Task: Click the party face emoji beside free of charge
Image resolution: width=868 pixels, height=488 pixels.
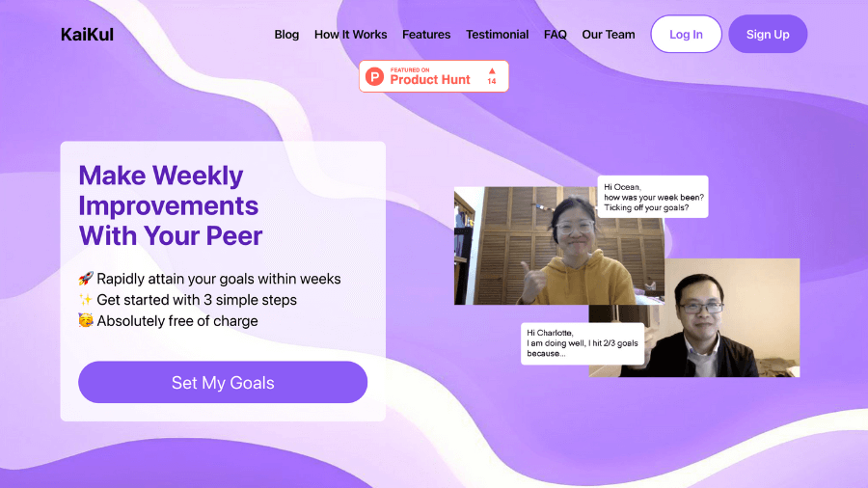Action: [86, 320]
